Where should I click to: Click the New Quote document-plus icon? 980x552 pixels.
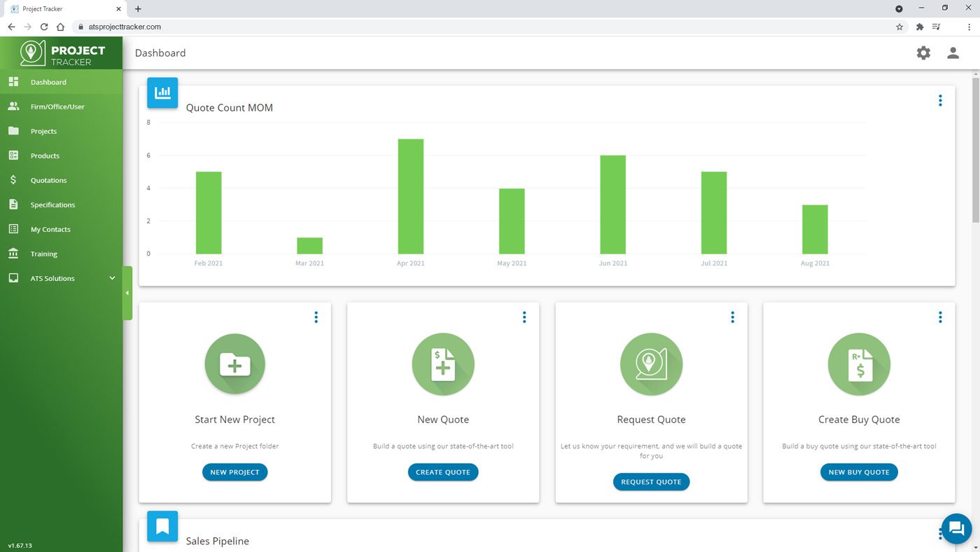pyautogui.click(x=443, y=364)
